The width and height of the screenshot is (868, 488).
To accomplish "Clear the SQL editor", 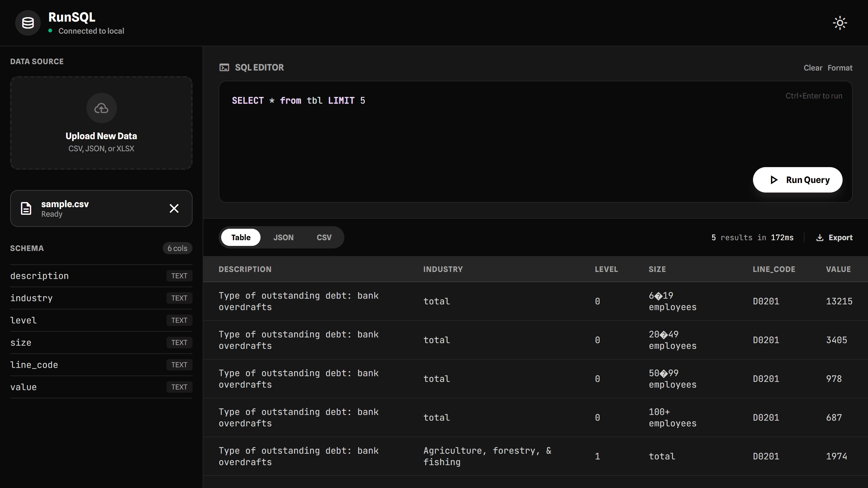I will pyautogui.click(x=813, y=68).
